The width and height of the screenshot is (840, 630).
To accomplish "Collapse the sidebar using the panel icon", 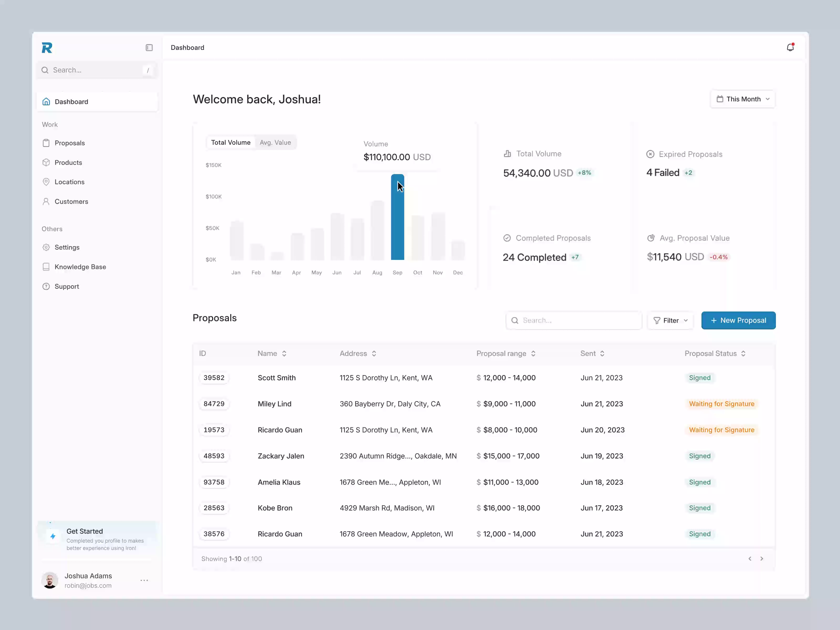I will click(x=149, y=48).
